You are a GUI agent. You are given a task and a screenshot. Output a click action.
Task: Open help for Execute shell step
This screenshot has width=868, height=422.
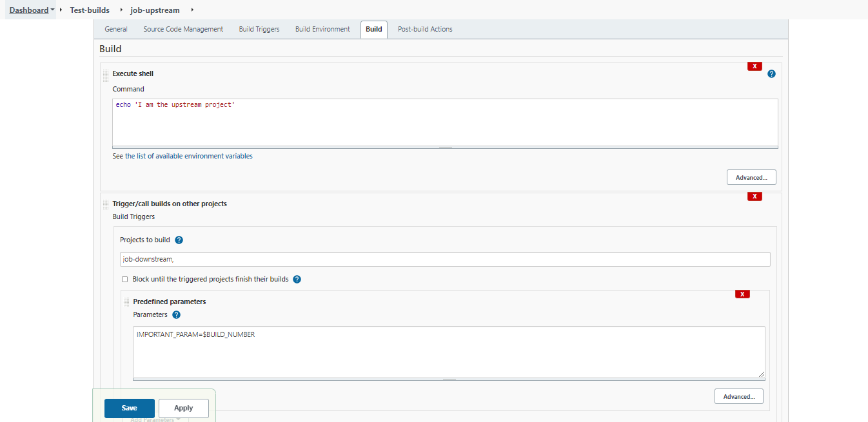pyautogui.click(x=771, y=74)
